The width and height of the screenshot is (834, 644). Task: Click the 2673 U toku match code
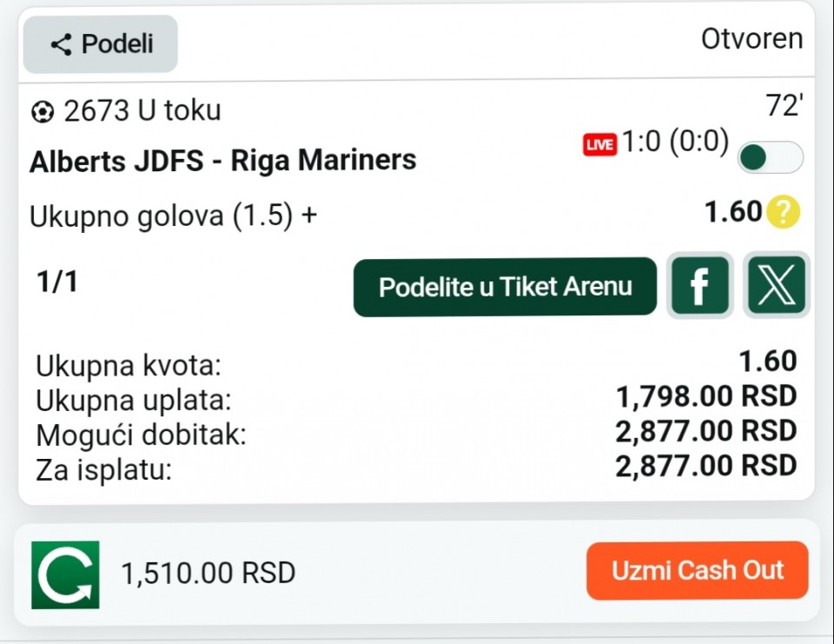142,111
